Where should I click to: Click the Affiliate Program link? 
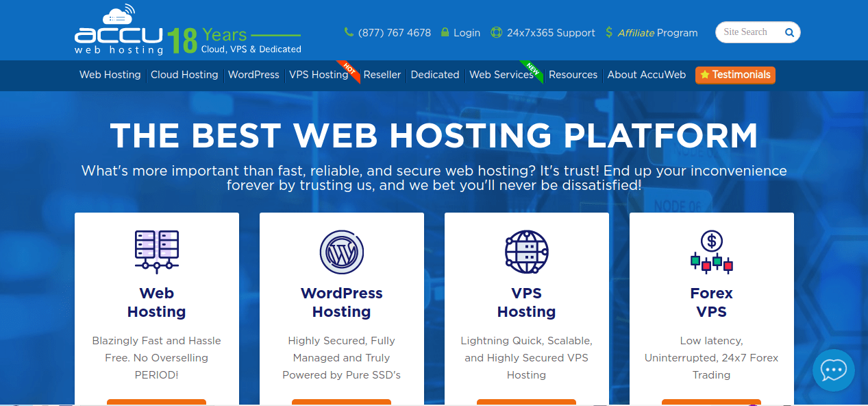tap(658, 32)
